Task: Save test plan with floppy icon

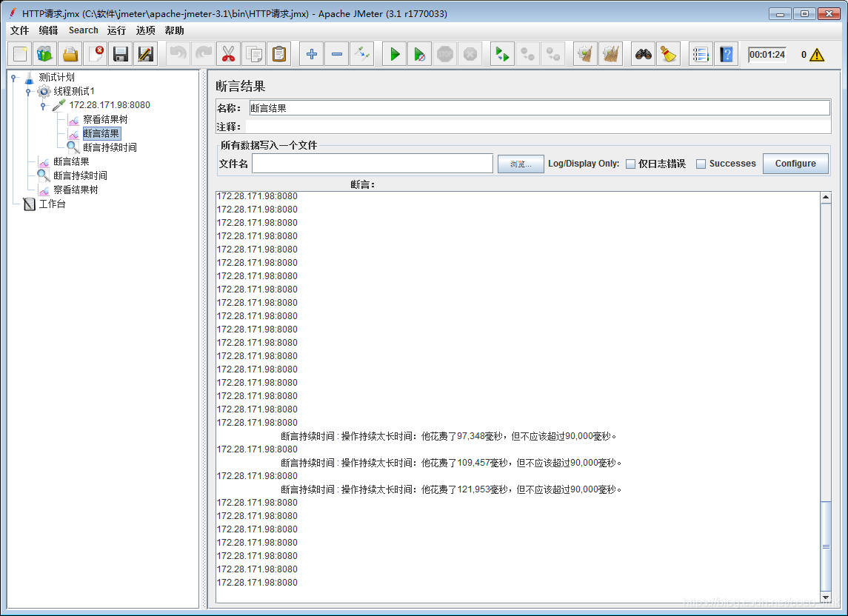Action: tap(121, 54)
